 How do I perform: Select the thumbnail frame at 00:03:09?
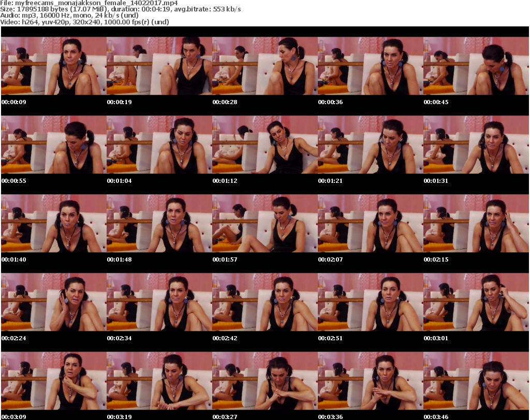pyautogui.click(x=54, y=381)
